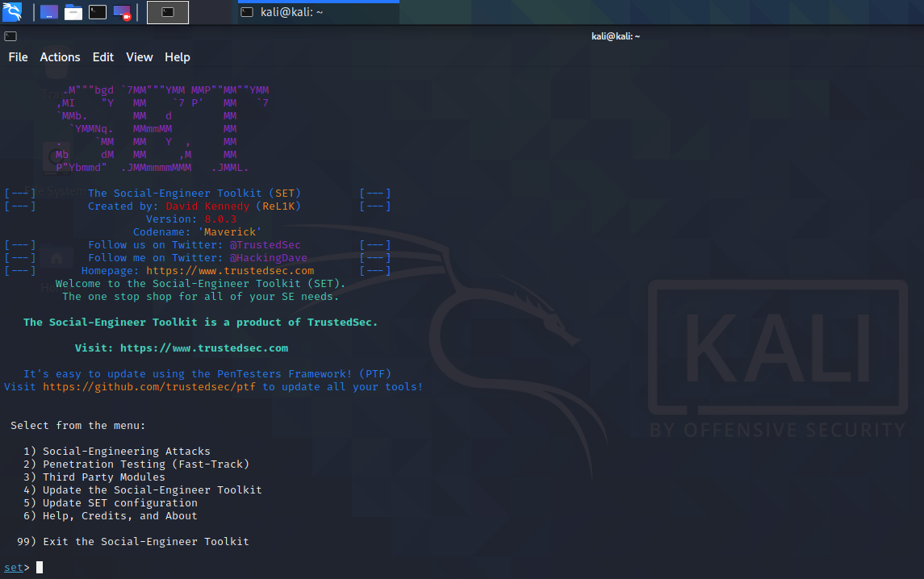Click the version number 8.0.3
This screenshot has width=924, height=579.
tap(220, 219)
